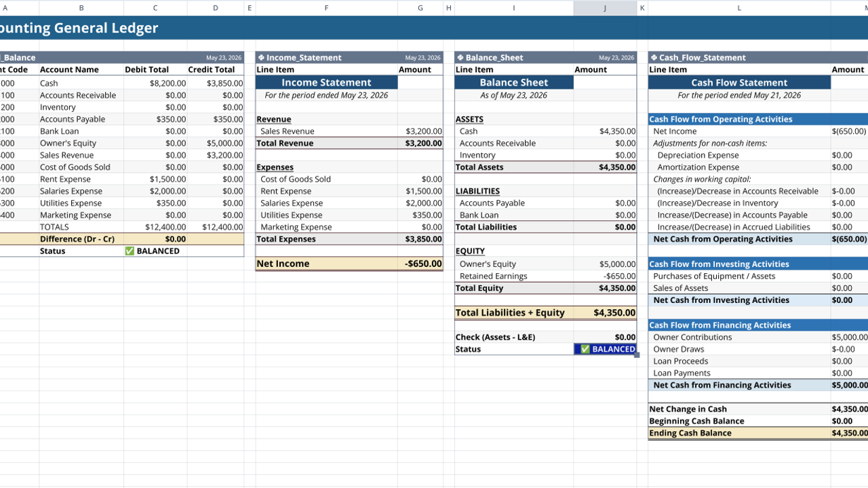
Task: Select column J header
Action: pyautogui.click(x=605, y=8)
